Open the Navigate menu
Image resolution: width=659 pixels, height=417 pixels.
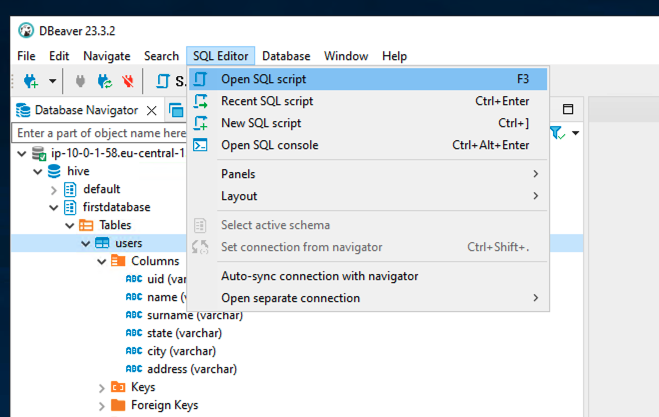[x=107, y=56]
